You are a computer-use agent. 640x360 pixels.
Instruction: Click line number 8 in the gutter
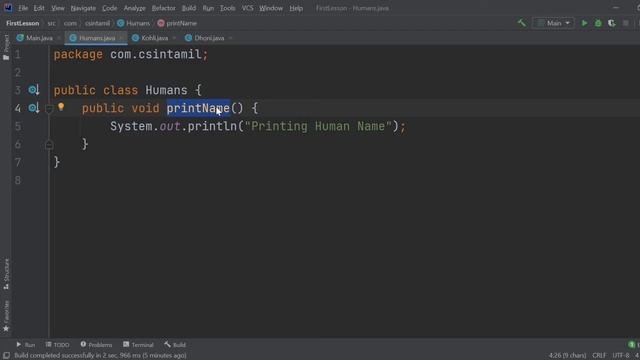[18, 180]
